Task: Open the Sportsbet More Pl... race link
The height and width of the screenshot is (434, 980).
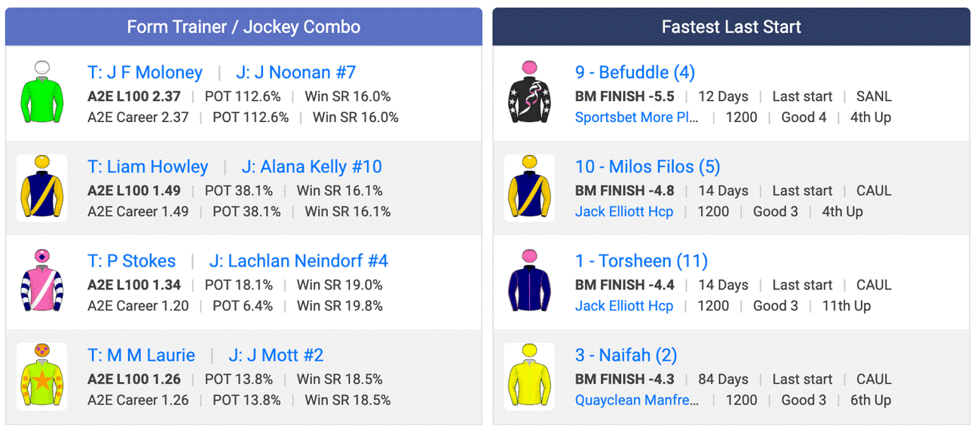Action: tap(636, 118)
